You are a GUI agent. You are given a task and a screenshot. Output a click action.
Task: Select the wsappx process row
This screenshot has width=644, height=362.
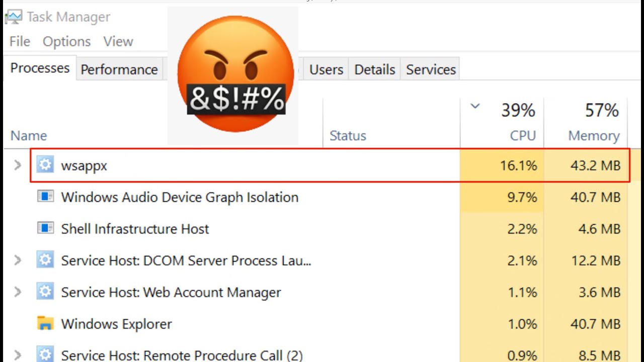[330, 165]
